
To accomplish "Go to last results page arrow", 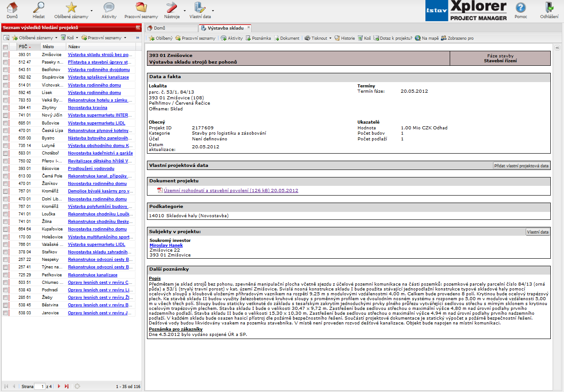I will [67, 386].
